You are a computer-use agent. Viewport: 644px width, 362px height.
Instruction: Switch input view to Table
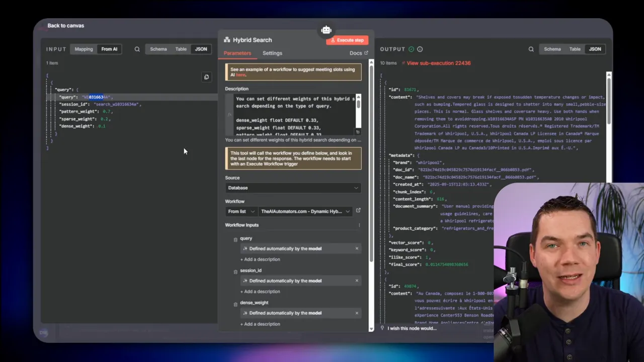pyautogui.click(x=181, y=49)
